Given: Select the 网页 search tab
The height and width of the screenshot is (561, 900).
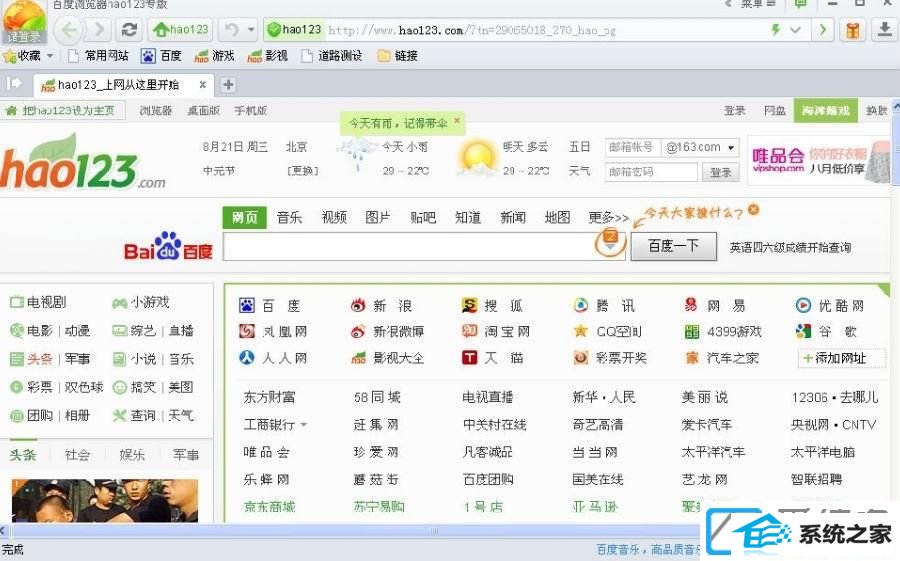Looking at the screenshot, I should point(245,218).
